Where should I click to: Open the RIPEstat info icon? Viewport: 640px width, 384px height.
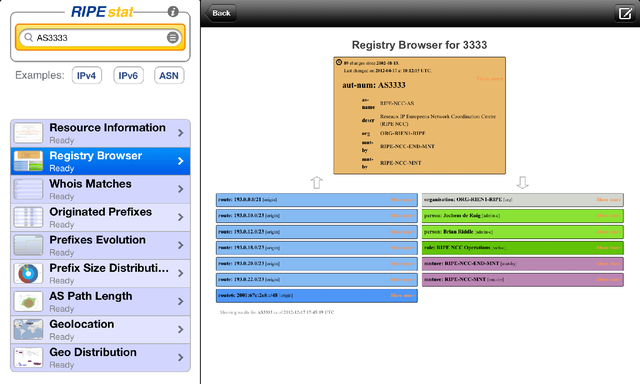[173, 12]
